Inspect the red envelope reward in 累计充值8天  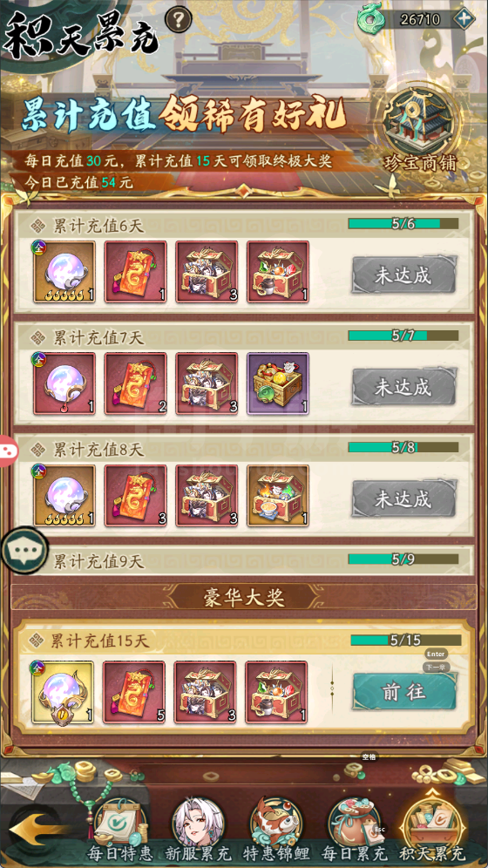[136, 496]
